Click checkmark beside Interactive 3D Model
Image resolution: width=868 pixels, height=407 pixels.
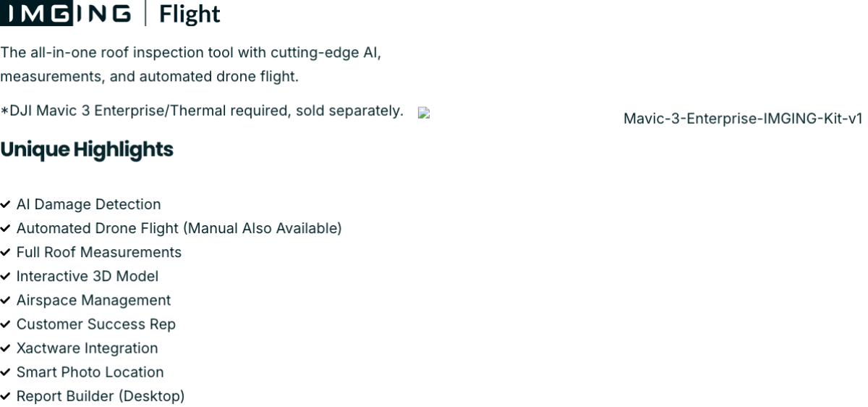6,277
